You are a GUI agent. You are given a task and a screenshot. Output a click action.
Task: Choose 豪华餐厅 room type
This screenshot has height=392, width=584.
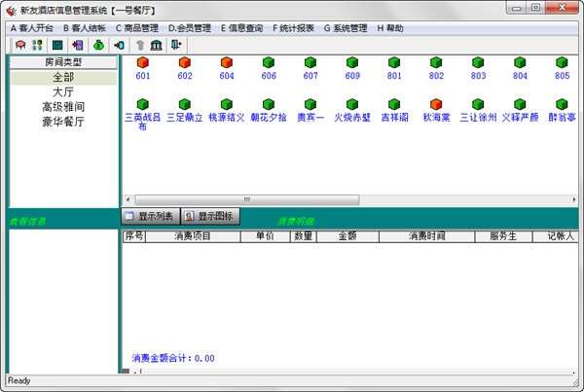coord(62,123)
